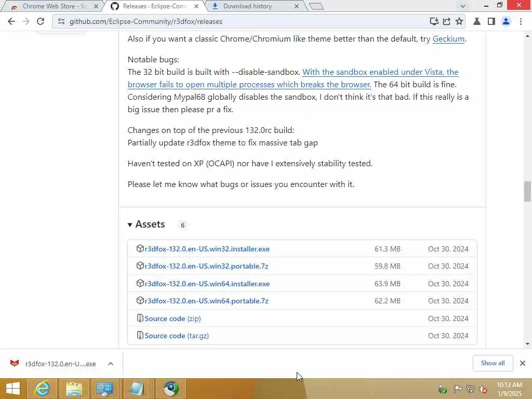The width and height of the screenshot is (532, 399).
Task: Download r3dfox win64 portable 7z
Action: click(206, 301)
